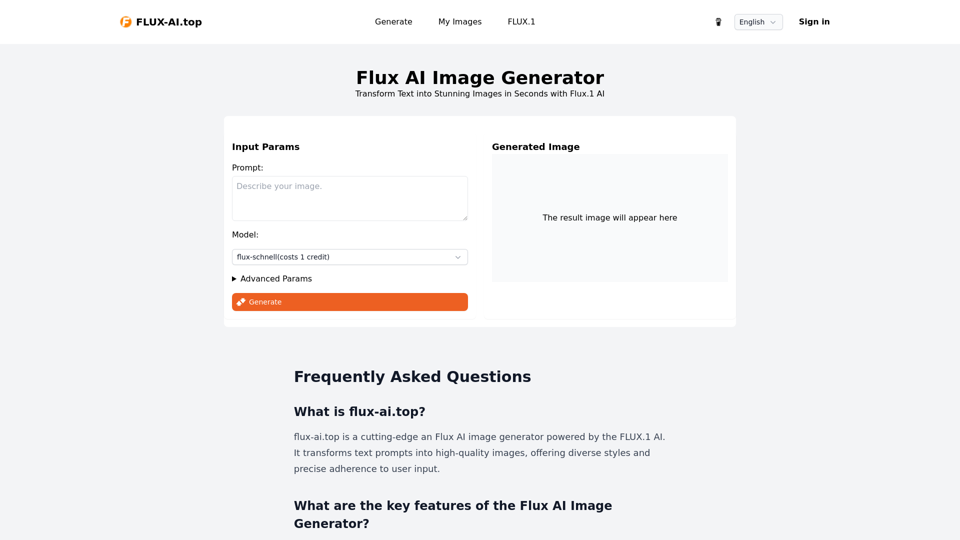
Task: Click the orange FLUX-AI.top logo icon
Action: click(126, 22)
